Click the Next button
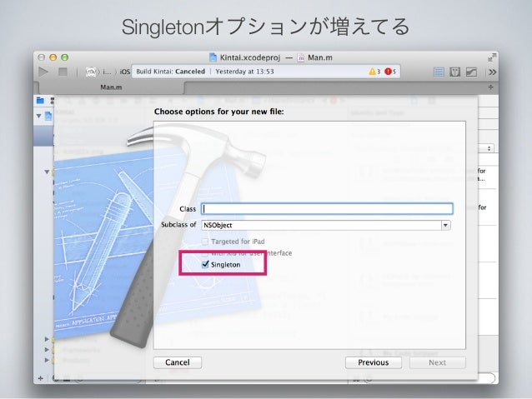The height and width of the screenshot is (399, 532). pos(437,362)
